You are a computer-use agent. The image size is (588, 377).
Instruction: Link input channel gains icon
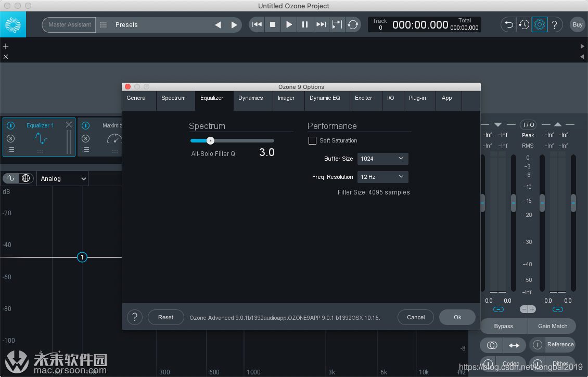pos(498,309)
